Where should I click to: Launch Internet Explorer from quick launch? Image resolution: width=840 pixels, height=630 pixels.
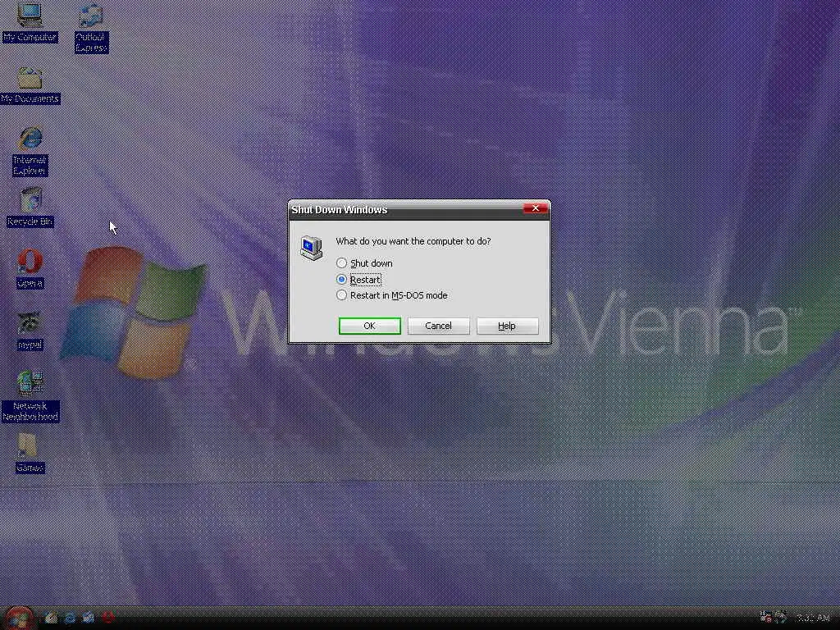[70, 619]
